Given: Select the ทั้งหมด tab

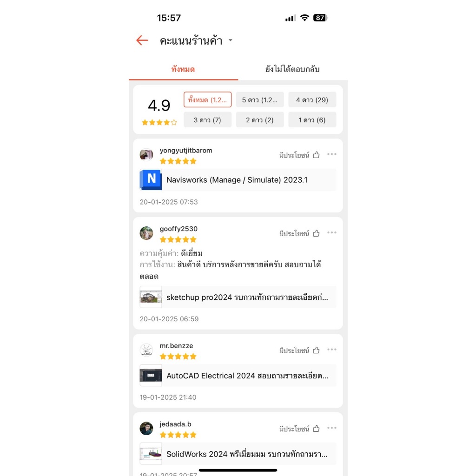Looking at the screenshot, I should (183, 69).
